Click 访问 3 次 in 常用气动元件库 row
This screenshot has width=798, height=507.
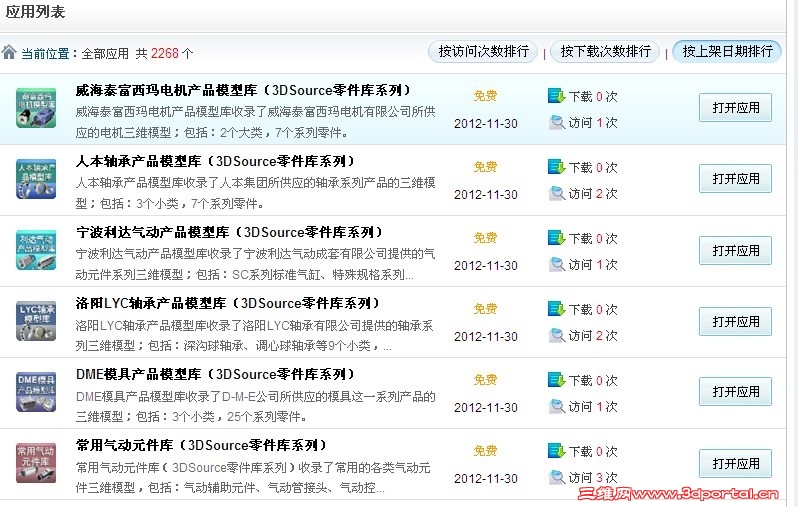point(593,477)
